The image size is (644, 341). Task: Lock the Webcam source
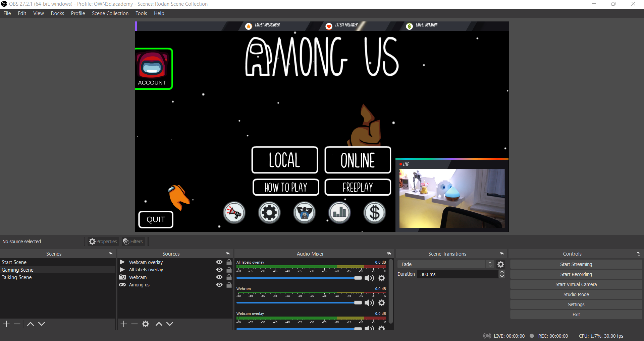pos(229,277)
